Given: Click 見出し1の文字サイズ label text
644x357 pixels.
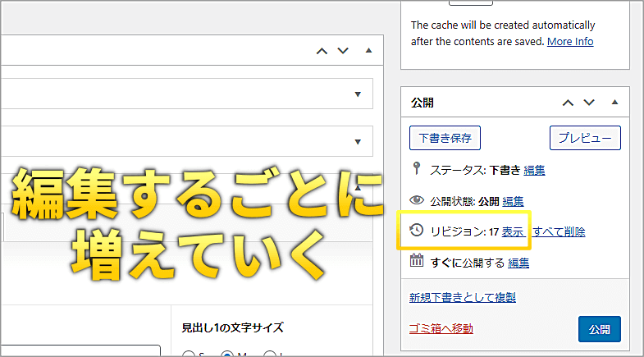Looking at the screenshot, I should tap(232, 327).
